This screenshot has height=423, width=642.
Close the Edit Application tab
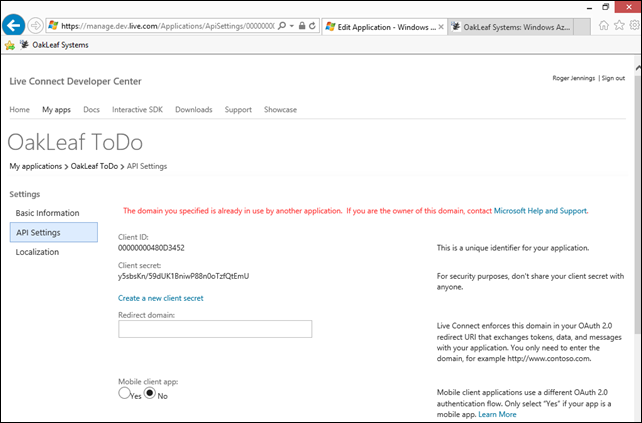pyautogui.click(x=441, y=27)
